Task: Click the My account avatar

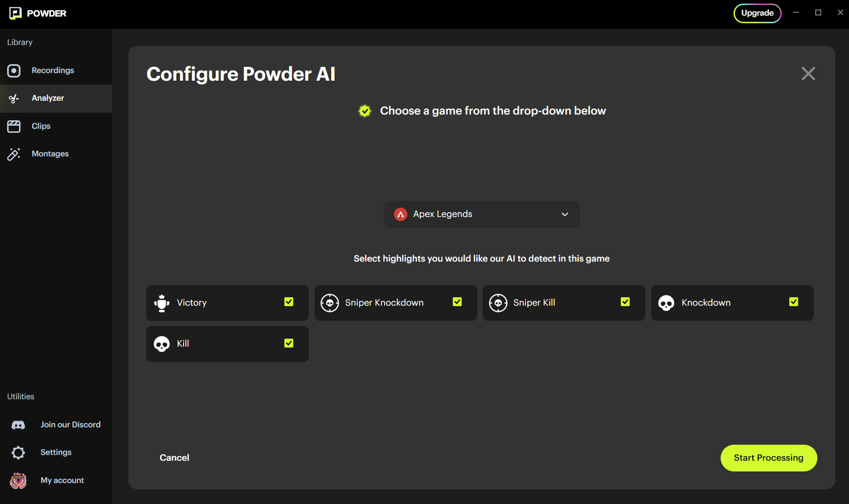Action: click(x=18, y=481)
